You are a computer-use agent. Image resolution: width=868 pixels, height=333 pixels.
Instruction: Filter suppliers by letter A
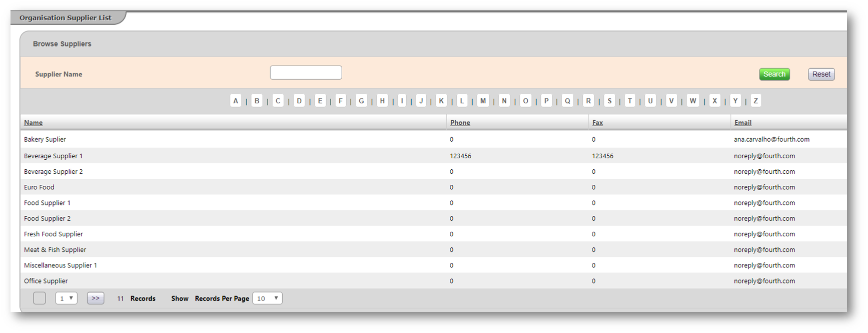(x=236, y=101)
